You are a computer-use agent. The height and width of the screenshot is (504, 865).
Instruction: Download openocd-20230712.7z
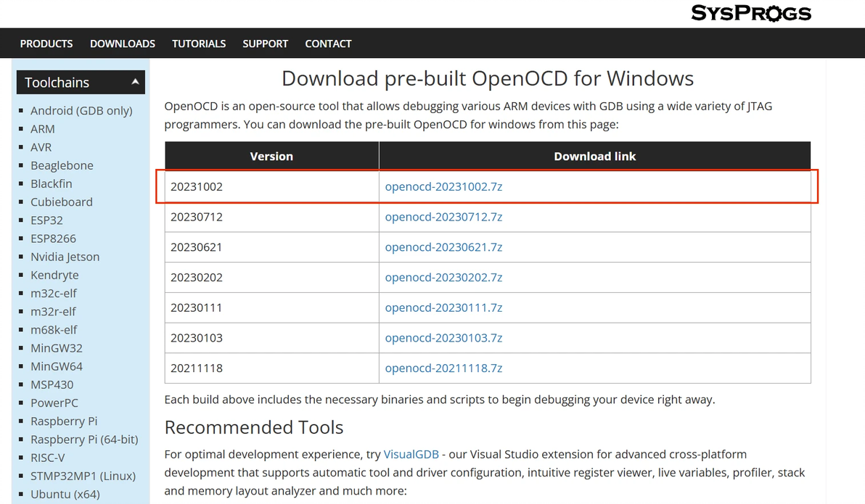pyautogui.click(x=443, y=217)
